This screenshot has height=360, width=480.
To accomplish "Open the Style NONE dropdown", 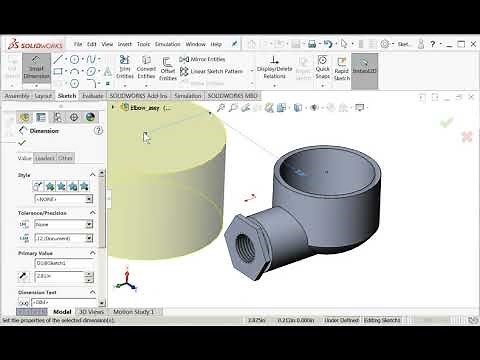I will tap(89, 199).
